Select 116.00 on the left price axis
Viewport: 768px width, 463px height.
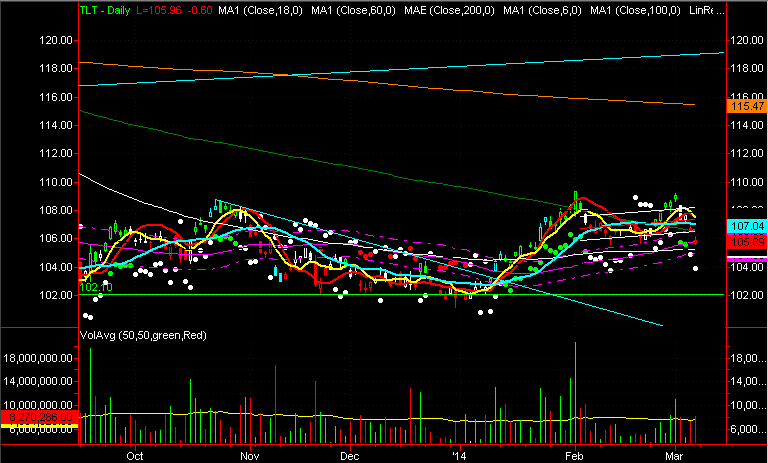pyautogui.click(x=56, y=97)
